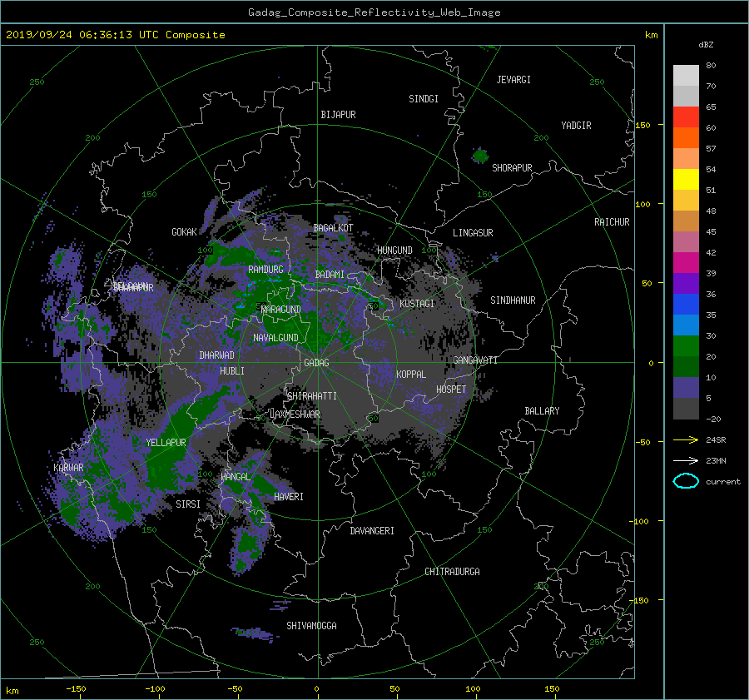
Task: Click the SHORAPUR city label
Action: 512,168
